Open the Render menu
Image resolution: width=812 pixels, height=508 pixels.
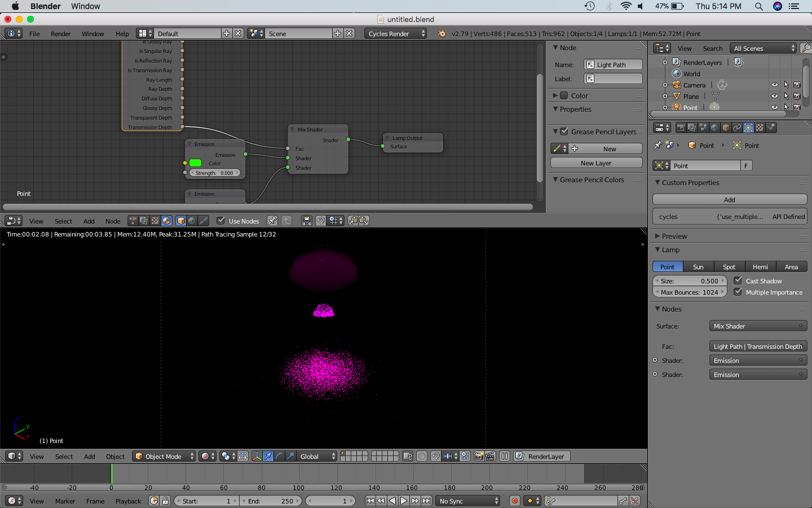point(60,33)
